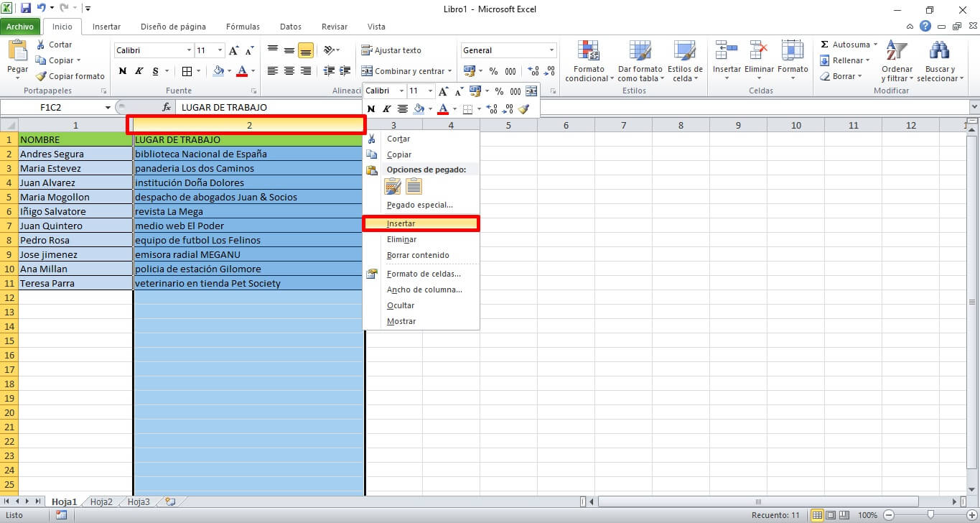Click the Undo icon in quick access toolbar
Image resolution: width=980 pixels, height=523 pixels.
[42, 9]
